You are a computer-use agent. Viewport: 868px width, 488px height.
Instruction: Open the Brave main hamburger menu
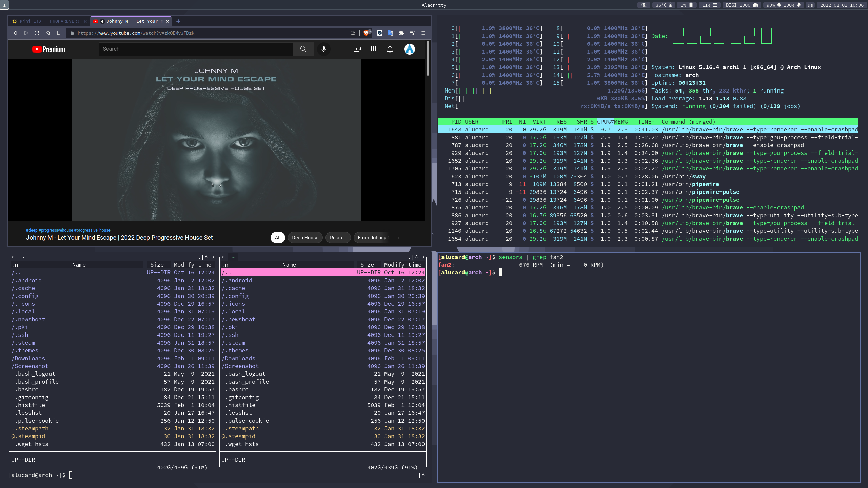tap(423, 33)
